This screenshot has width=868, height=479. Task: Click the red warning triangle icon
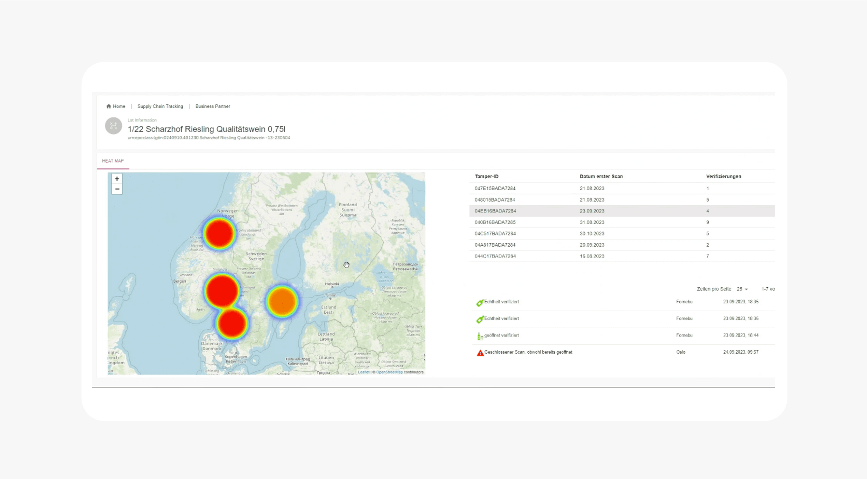(480, 353)
